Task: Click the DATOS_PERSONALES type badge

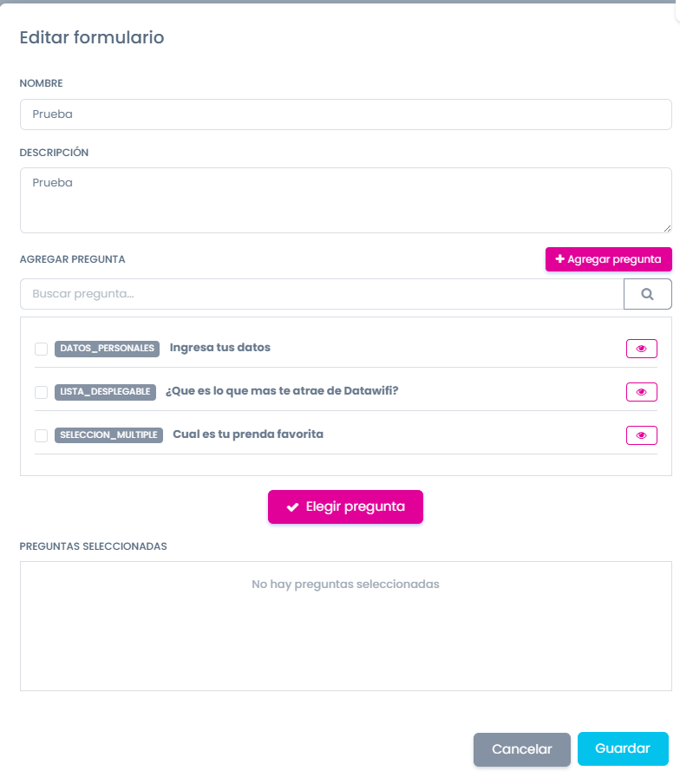Action: click(107, 349)
